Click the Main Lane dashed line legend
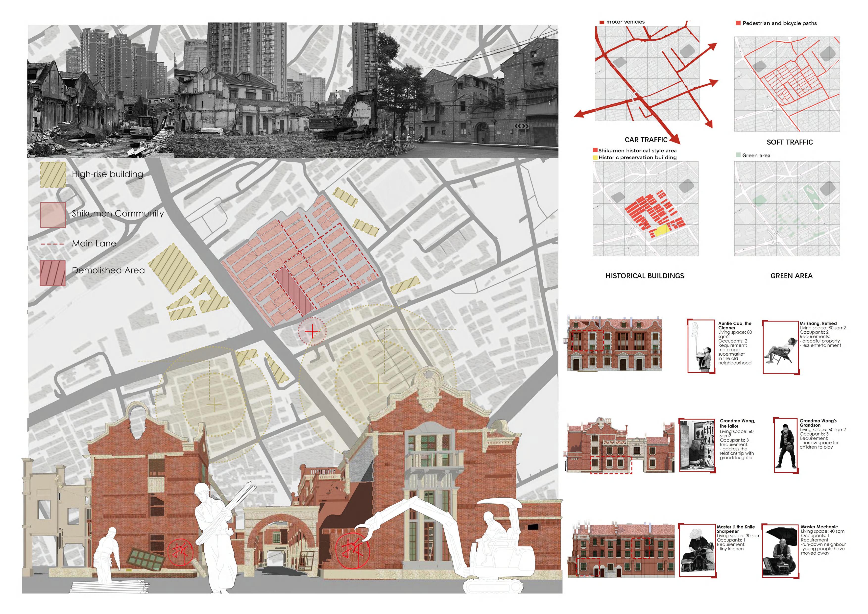Image resolution: width=868 pixels, height=614 pixels. tap(52, 244)
